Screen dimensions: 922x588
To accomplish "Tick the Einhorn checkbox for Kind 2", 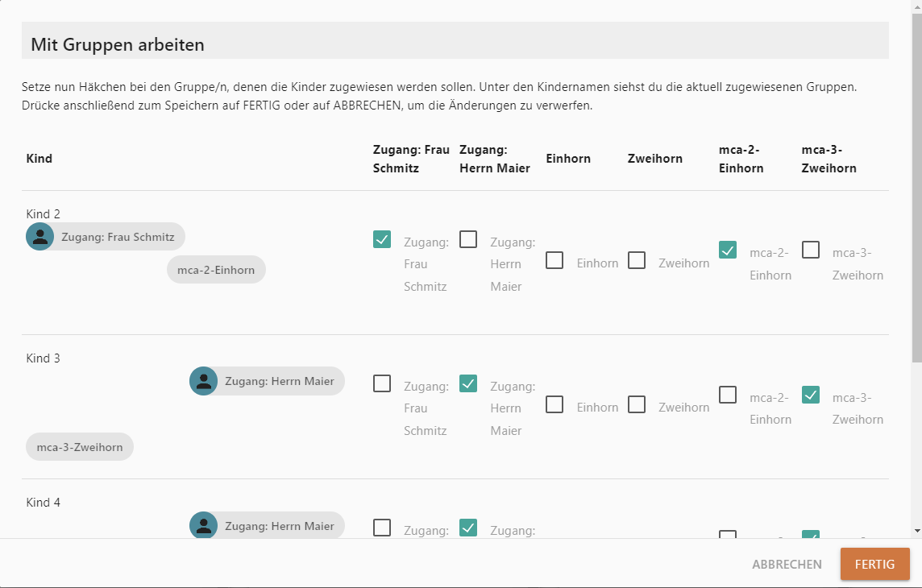I will (554, 260).
